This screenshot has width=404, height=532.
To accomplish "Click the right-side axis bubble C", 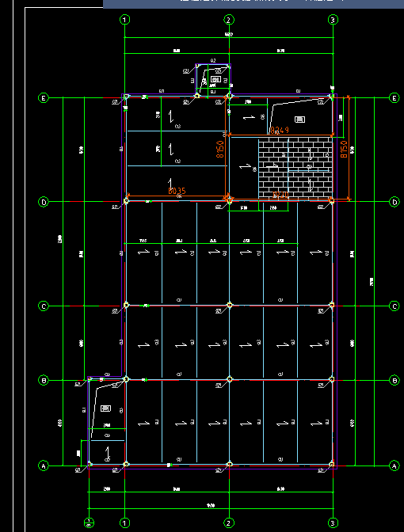I will click(394, 306).
